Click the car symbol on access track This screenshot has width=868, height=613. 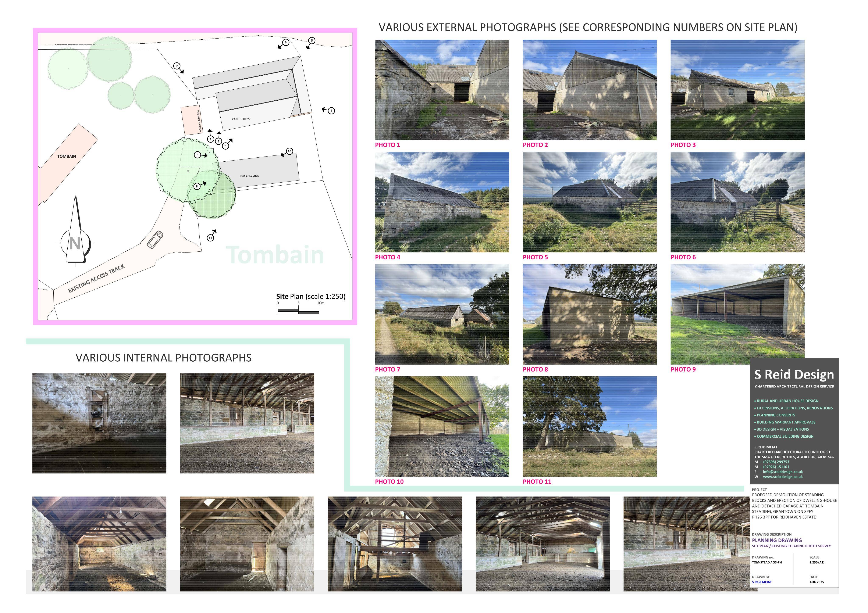point(155,240)
